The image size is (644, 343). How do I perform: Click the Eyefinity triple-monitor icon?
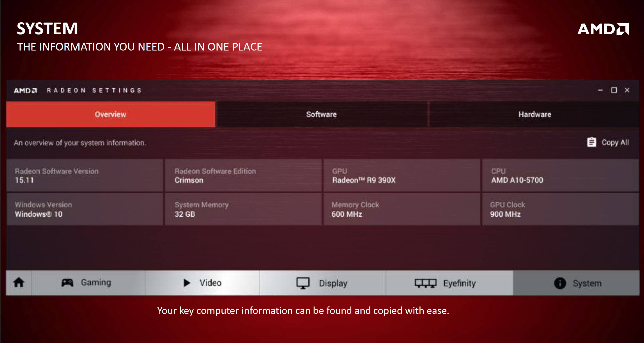pyautogui.click(x=426, y=283)
